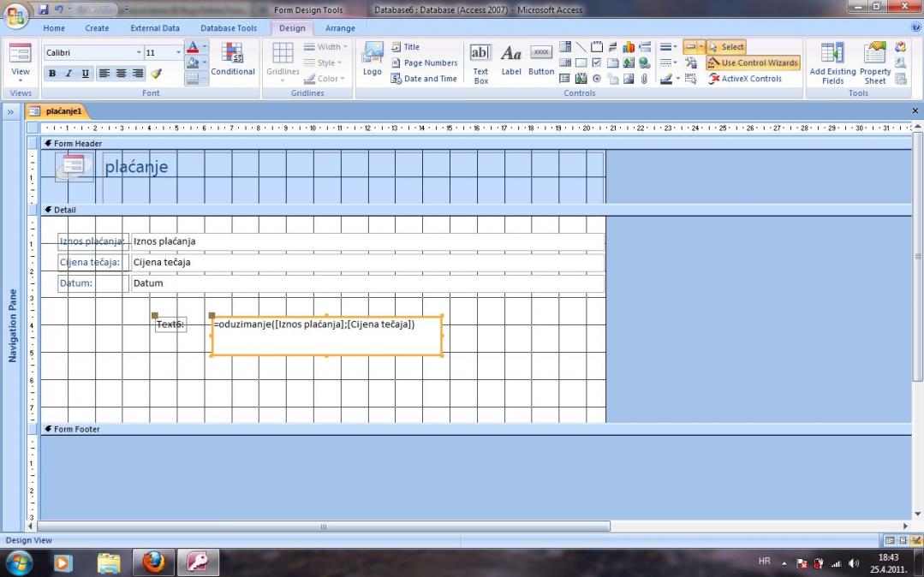Viewport: 924px width, 577px height.
Task: Select the Attachment paperclip control
Action: coord(644,79)
